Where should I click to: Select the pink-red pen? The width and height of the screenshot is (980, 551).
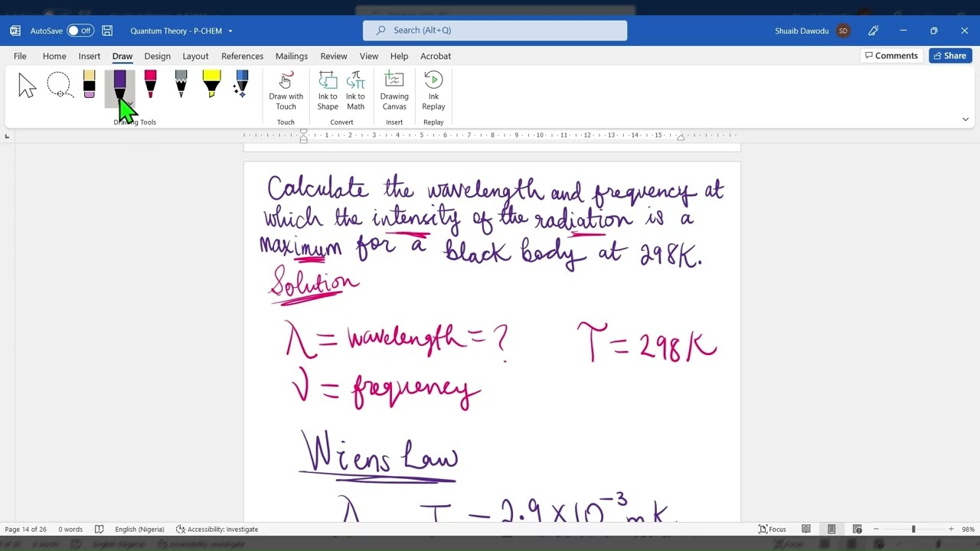[x=150, y=84]
